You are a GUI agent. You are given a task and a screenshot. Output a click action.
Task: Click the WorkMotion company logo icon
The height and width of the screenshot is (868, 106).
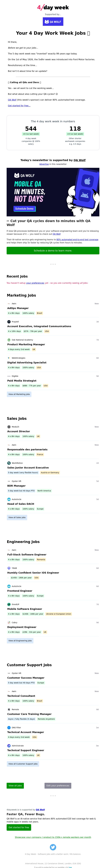pos(9,463)
